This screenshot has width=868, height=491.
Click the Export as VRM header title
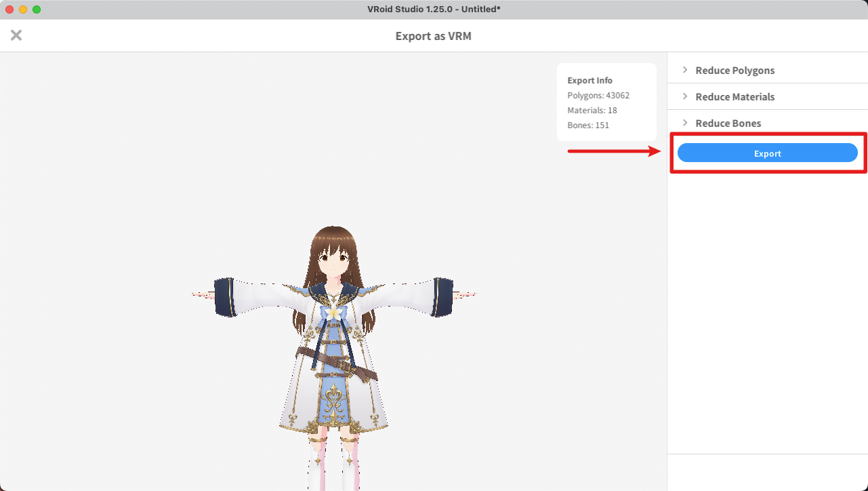coord(433,36)
